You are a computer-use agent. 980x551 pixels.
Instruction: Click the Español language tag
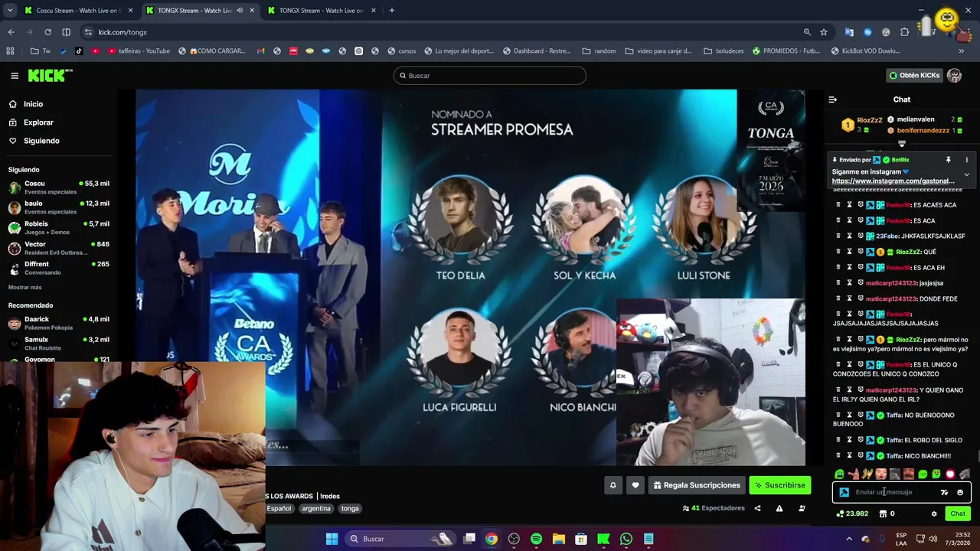pos(279,509)
